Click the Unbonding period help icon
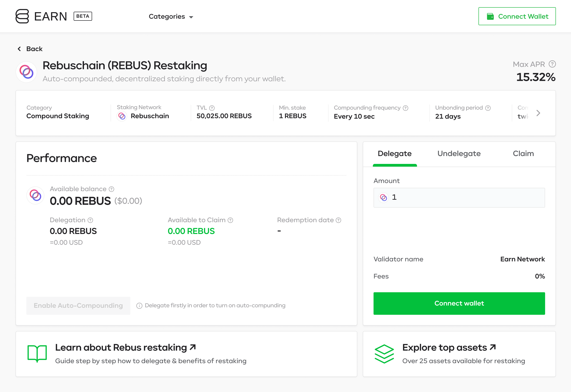The height and width of the screenshot is (392, 571). click(x=488, y=108)
